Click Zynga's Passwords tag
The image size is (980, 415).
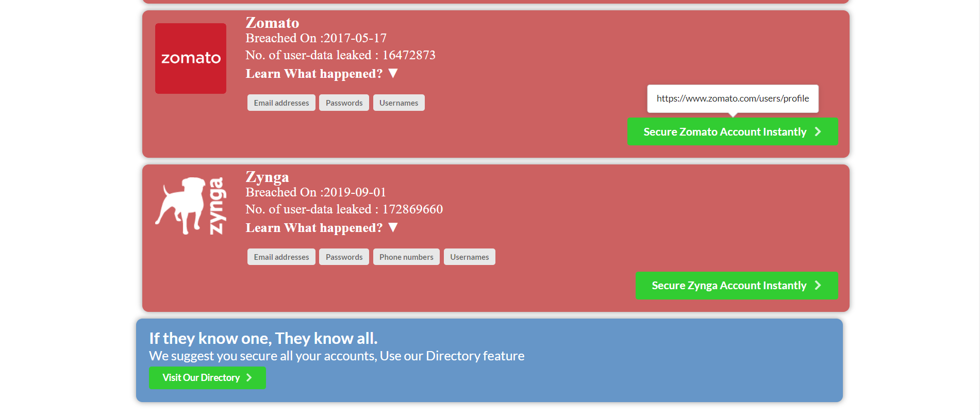point(344,257)
